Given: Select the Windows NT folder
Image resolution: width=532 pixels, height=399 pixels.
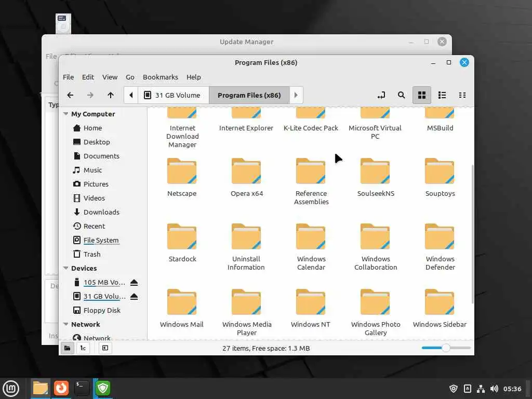Looking at the screenshot, I should (x=311, y=309).
